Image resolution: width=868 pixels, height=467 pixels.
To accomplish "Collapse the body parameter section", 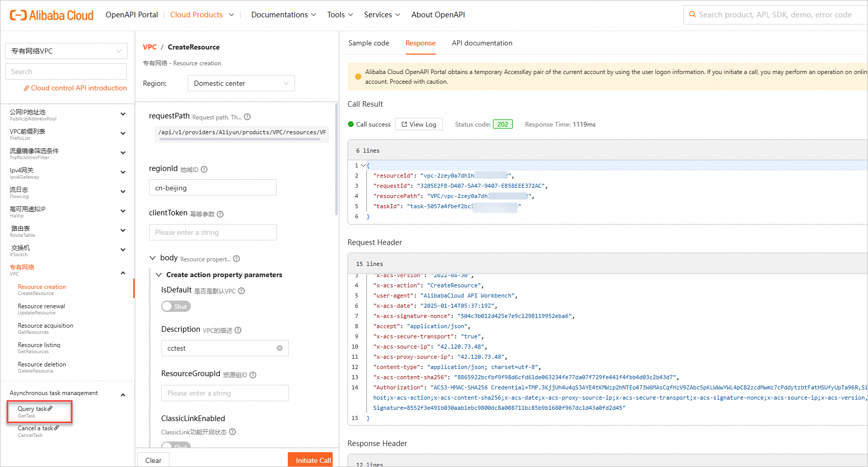I will tap(153, 258).
